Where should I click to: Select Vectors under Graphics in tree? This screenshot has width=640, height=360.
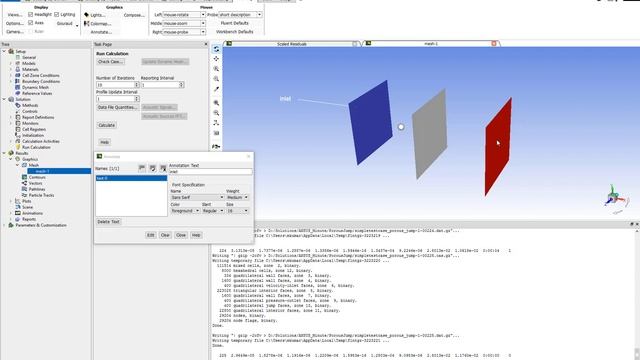click(x=35, y=183)
